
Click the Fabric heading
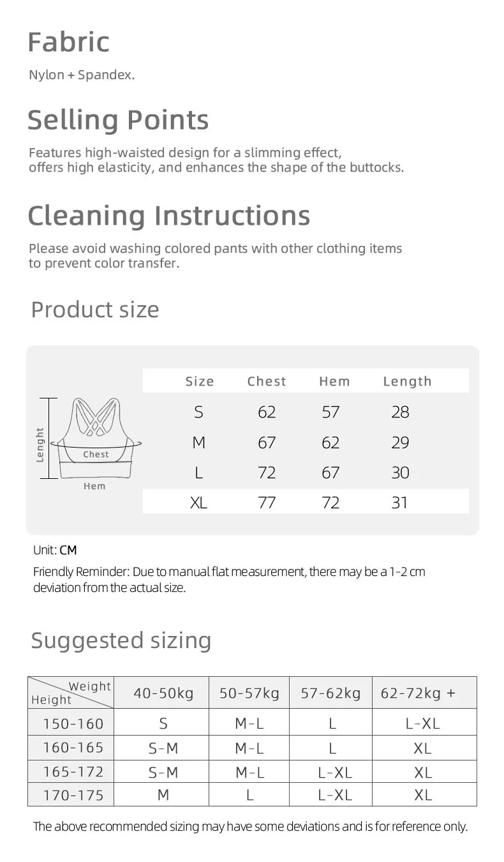(69, 42)
